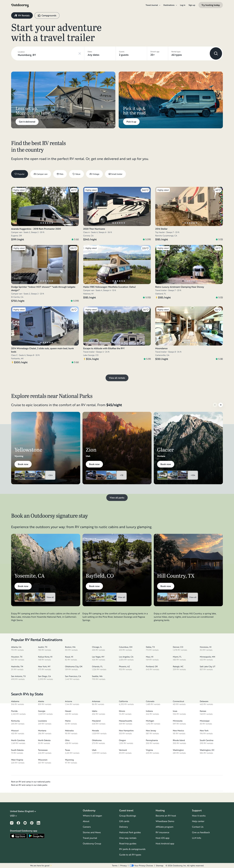Switch to the Campgrounds tab
The height and width of the screenshot is (868, 234).
point(47,15)
